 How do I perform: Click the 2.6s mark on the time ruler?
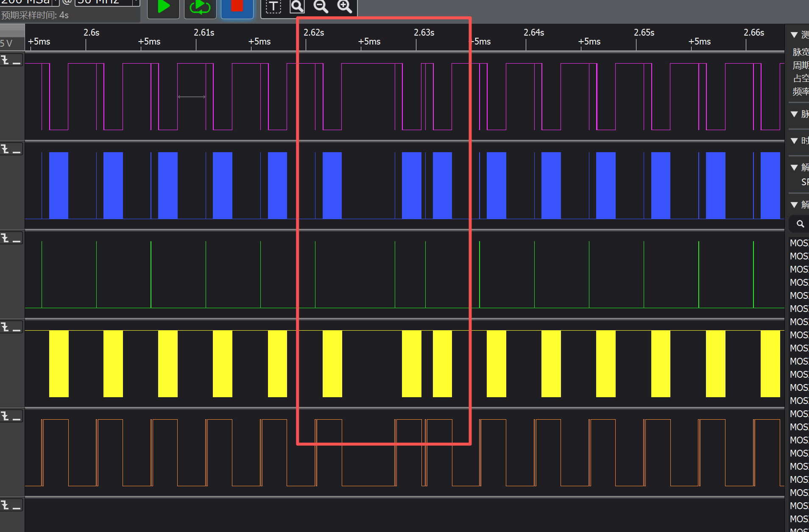[91, 33]
